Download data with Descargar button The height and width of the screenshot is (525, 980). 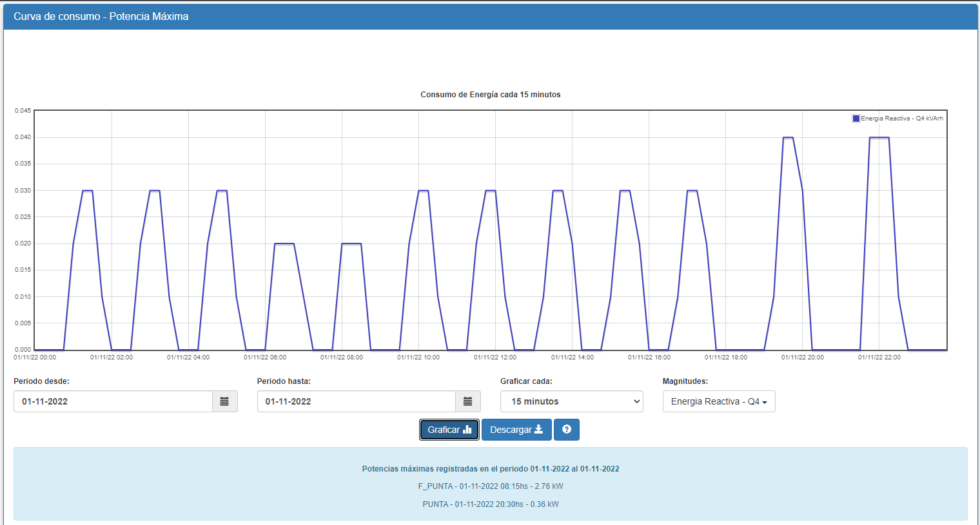[516, 430]
